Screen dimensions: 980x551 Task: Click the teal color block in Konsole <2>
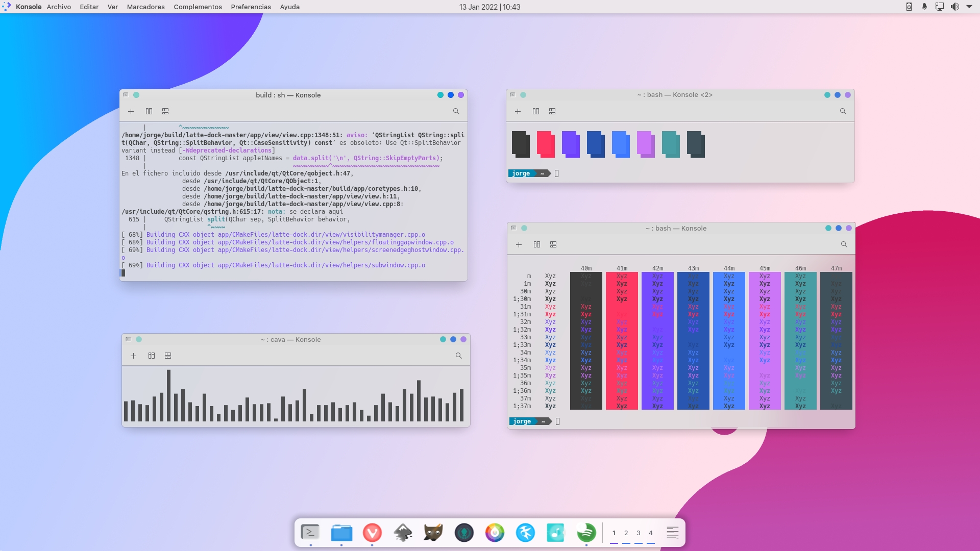click(x=671, y=144)
